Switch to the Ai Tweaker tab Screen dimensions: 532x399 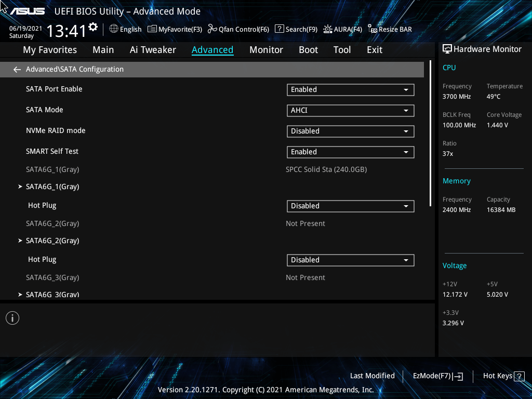[x=153, y=49]
